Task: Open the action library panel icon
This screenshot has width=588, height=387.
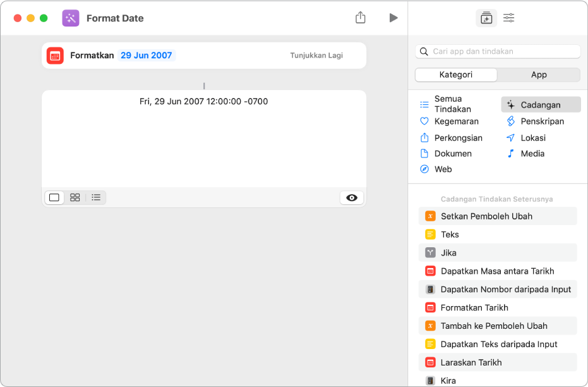Action: [x=486, y=18]
